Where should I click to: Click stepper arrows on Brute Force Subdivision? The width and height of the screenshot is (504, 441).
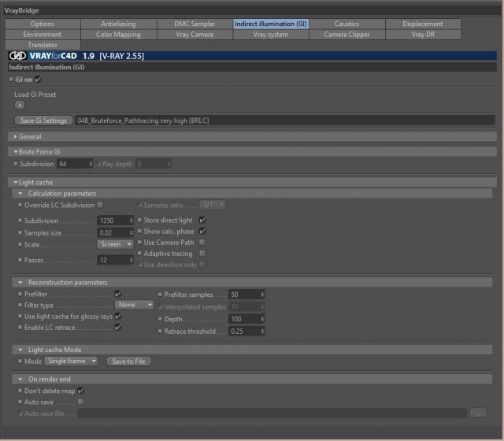coord(91,164)
